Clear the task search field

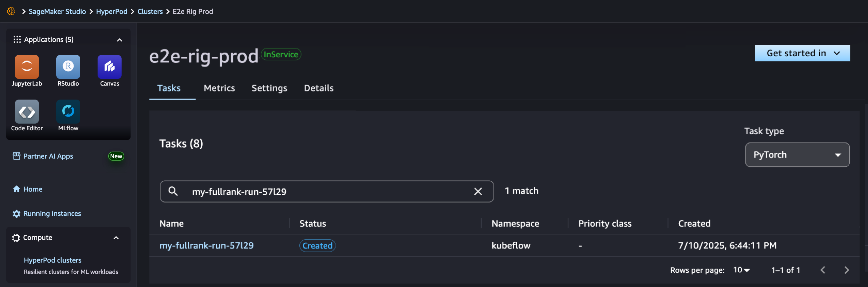tap(478, 191)
